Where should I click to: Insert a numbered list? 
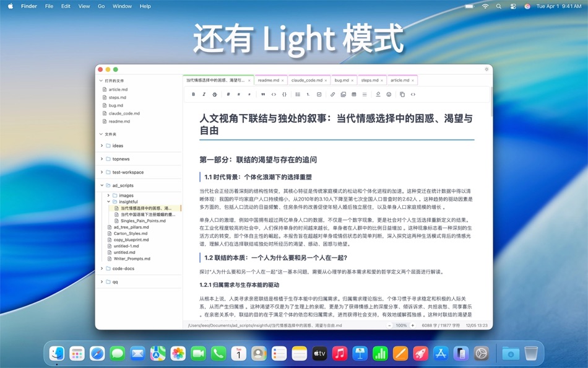[x=308, y=95]
